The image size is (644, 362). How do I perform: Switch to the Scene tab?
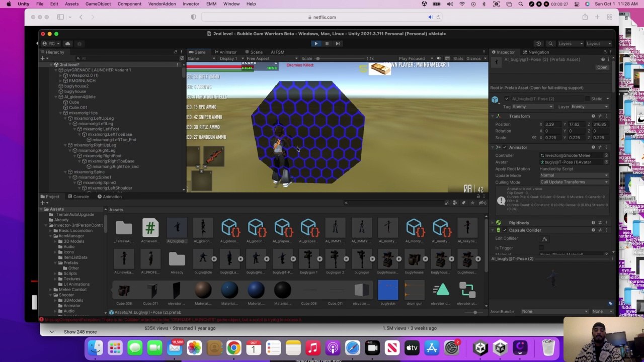coord(254,52)
